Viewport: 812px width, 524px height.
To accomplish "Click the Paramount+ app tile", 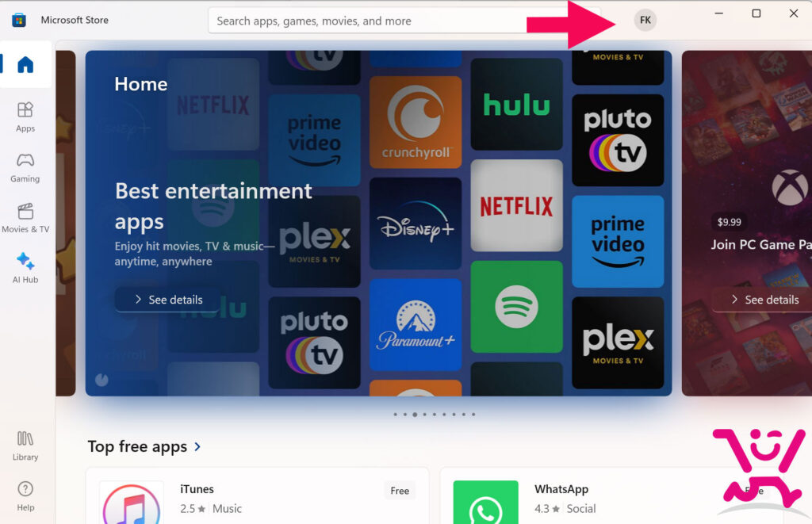I will (x=416, y=325).
